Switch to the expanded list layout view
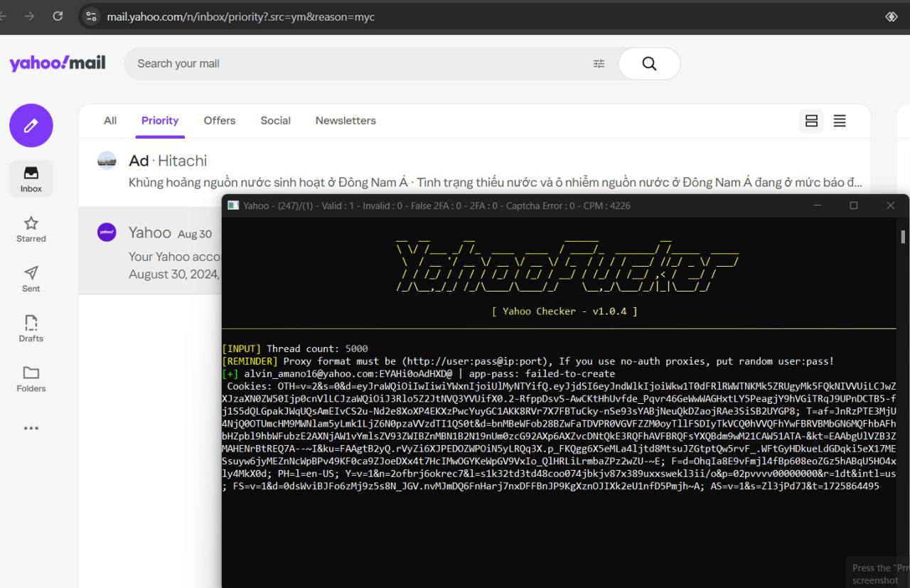Screen dimensions: 910x588 811,121
